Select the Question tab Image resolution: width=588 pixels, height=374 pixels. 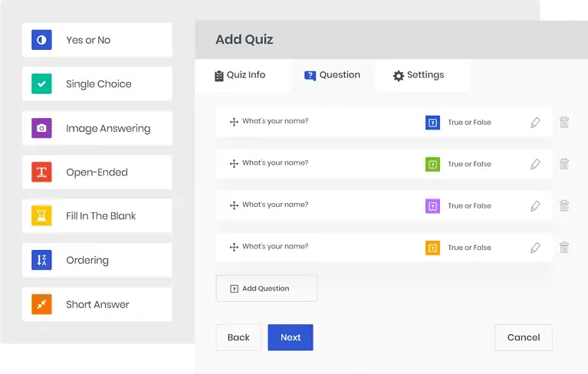(x=332, y=75)
